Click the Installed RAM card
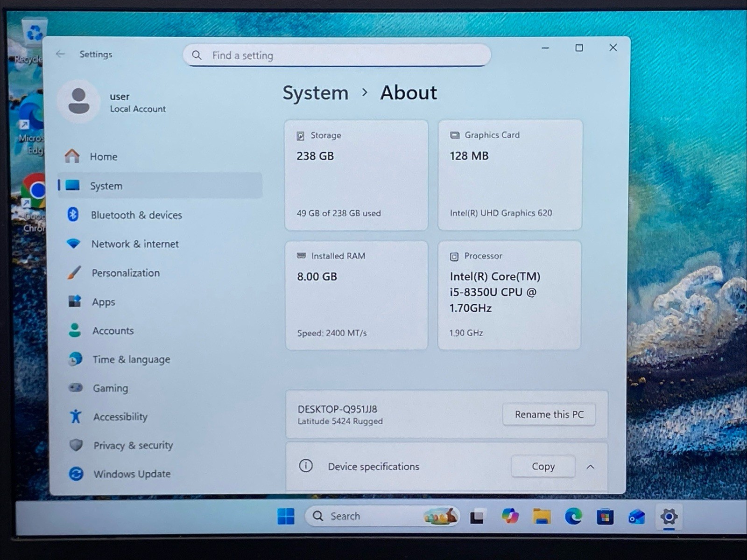This screenshot has height=560, width=747. tap(356, 295)
